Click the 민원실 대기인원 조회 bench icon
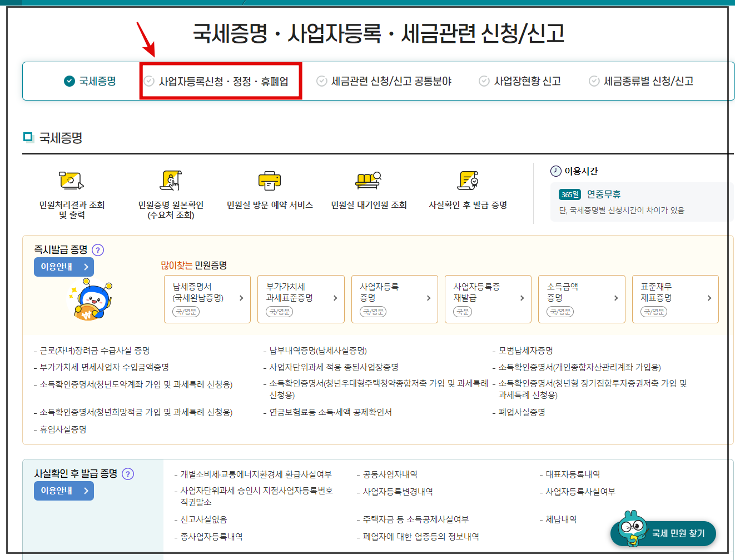735x560 pixels. (x=369, y=181)
